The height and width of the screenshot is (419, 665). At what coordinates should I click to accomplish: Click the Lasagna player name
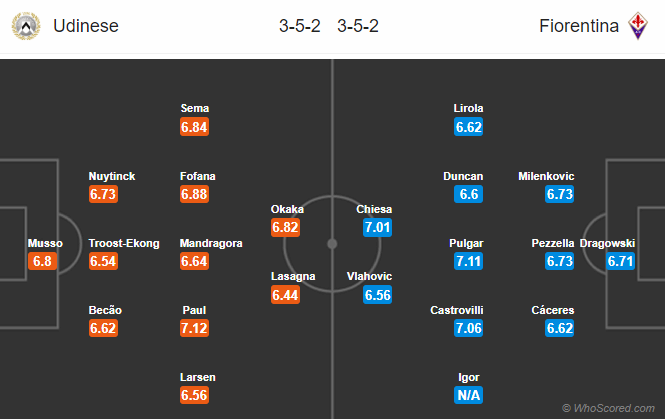293,277
